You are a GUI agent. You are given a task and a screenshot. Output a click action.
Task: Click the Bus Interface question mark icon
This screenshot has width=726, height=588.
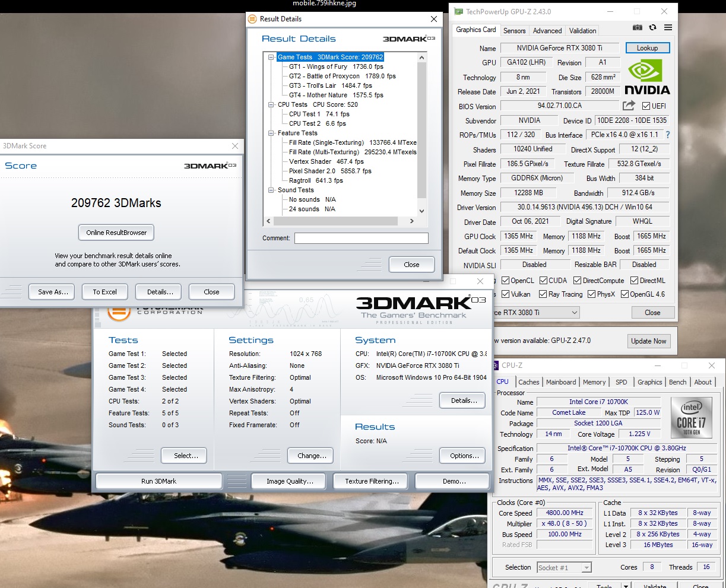[x=667, y=135]
